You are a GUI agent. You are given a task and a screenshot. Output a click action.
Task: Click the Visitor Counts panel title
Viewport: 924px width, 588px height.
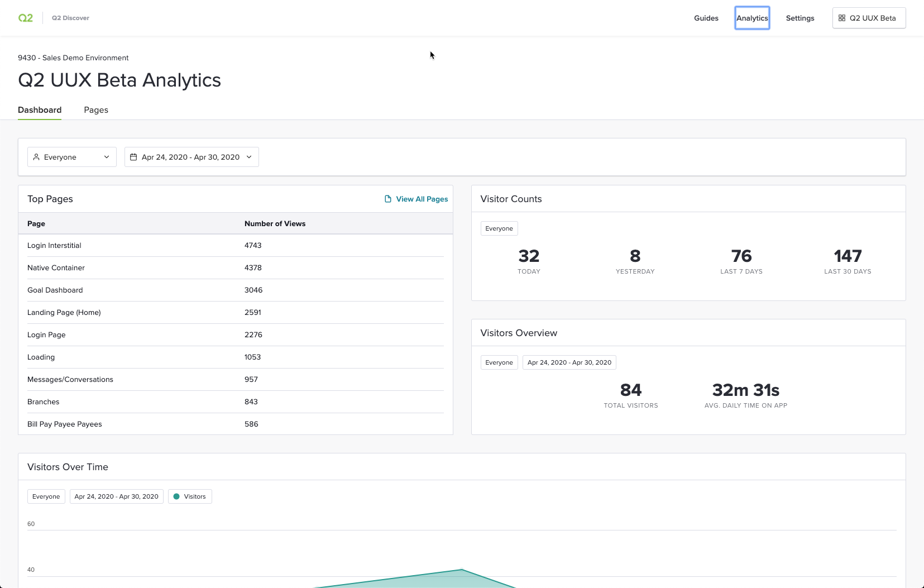(511, 199)
